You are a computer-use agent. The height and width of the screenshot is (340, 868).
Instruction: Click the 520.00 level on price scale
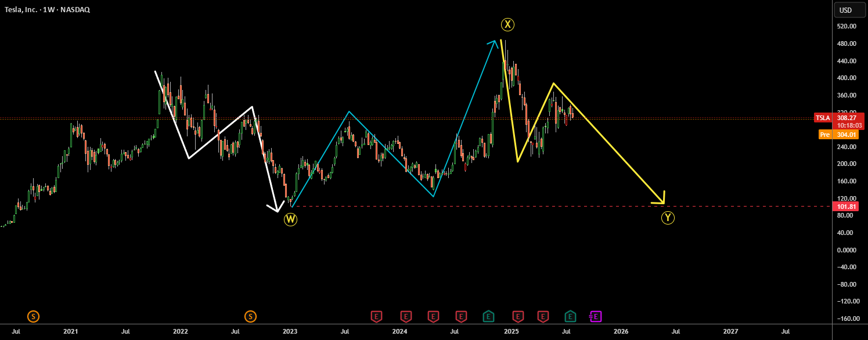[x=846, y=26]
